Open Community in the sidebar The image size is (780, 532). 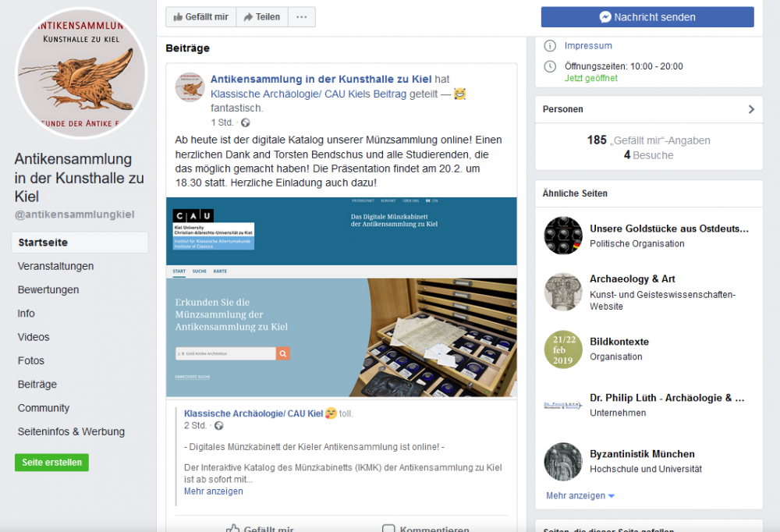43,408
